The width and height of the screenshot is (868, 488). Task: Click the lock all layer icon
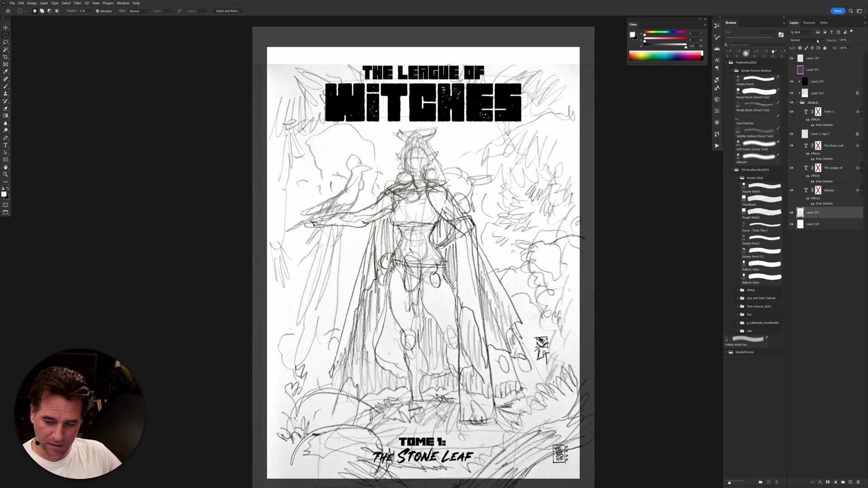pyautogui.click(x=825, y=48)
